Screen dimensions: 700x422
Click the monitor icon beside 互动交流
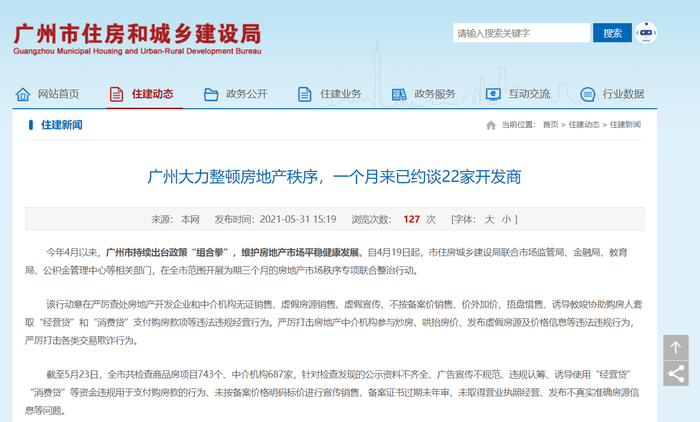tap(493, 94)
